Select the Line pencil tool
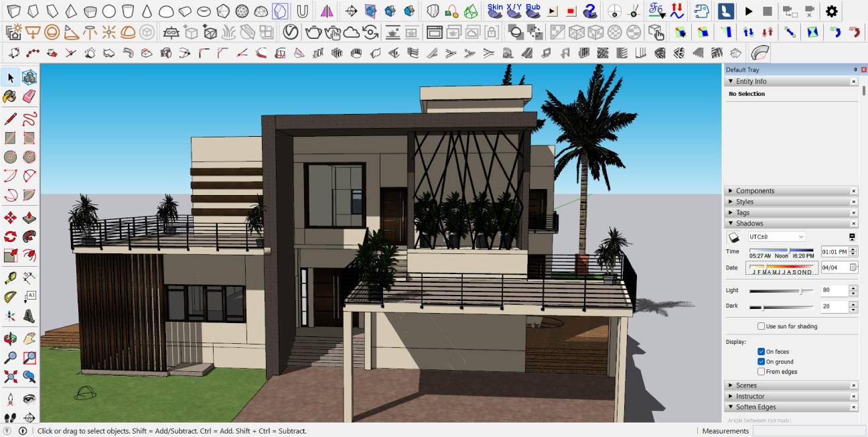Image resolution: width=868 pixels, height=437 pixels. [10, 119]
